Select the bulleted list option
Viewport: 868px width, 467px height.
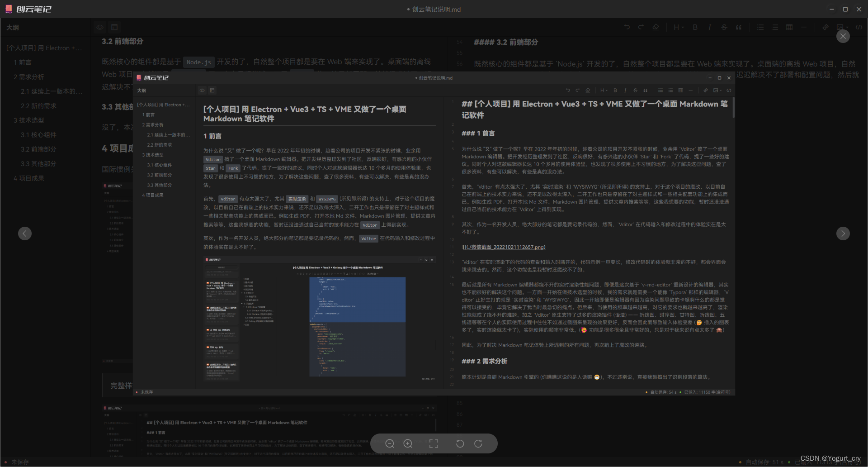760,27
